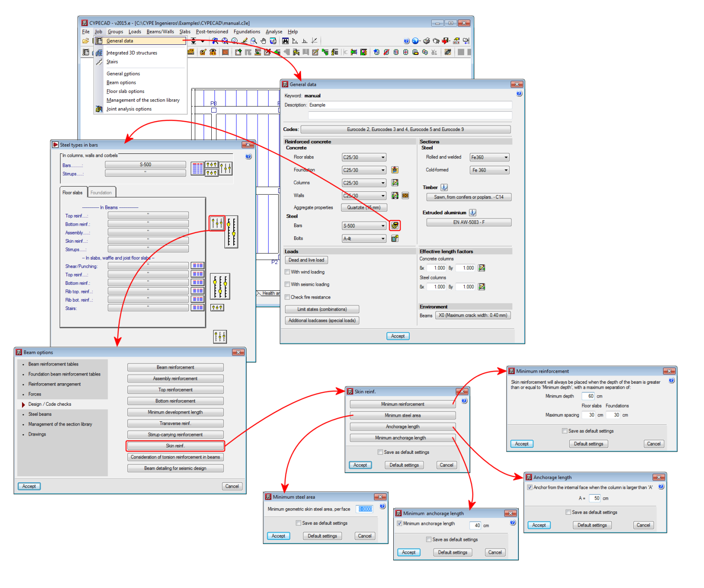
Task: Switch to the Foundation tab
Action: tap(101, 192)
